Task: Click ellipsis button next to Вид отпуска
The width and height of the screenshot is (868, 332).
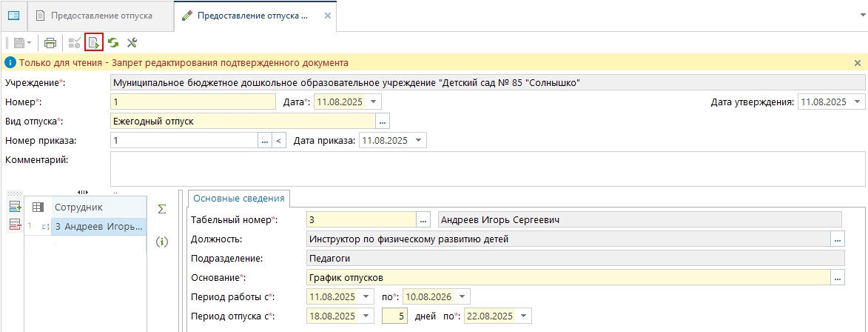Action: [383, 121]
